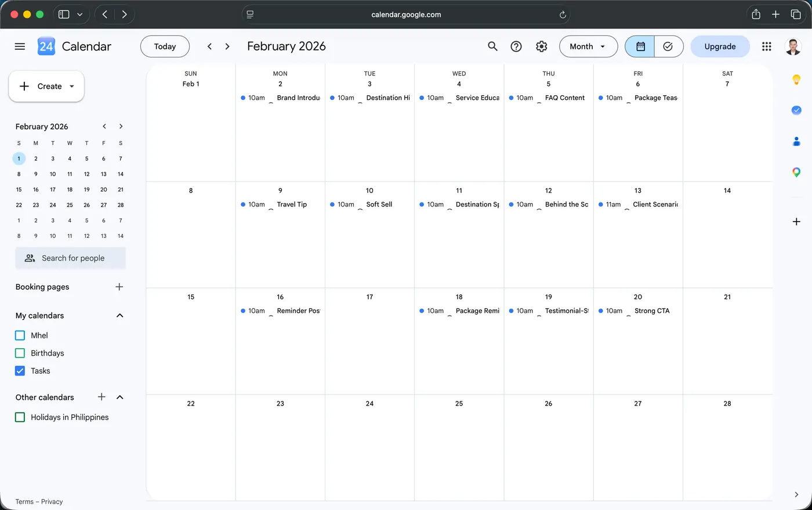812x510 pixels.
Task: Open the Travel Tip task on Feb 9
Action: [x=280, y=204]
